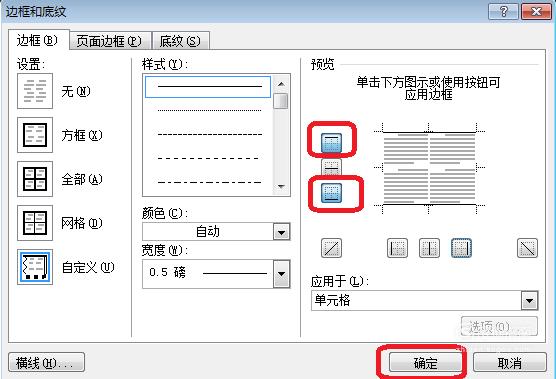Toggle the diagonal up border button
This screenshot has width=556, height=379.
click(331, 248)
